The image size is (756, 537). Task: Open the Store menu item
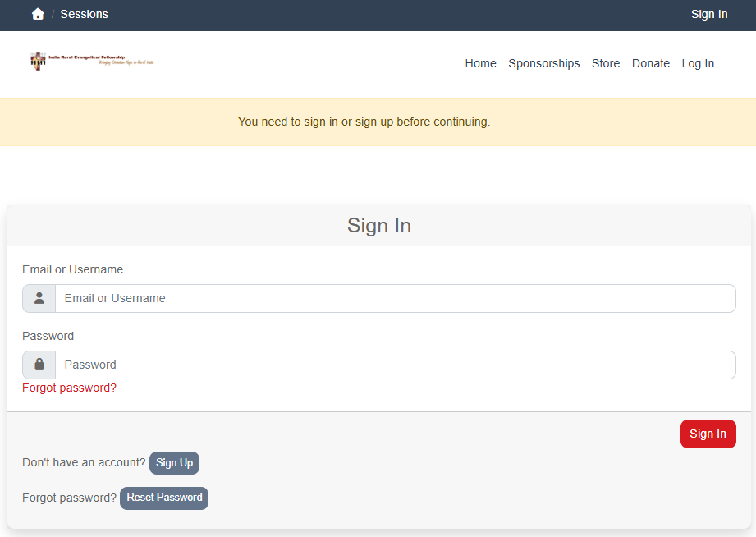606,63
